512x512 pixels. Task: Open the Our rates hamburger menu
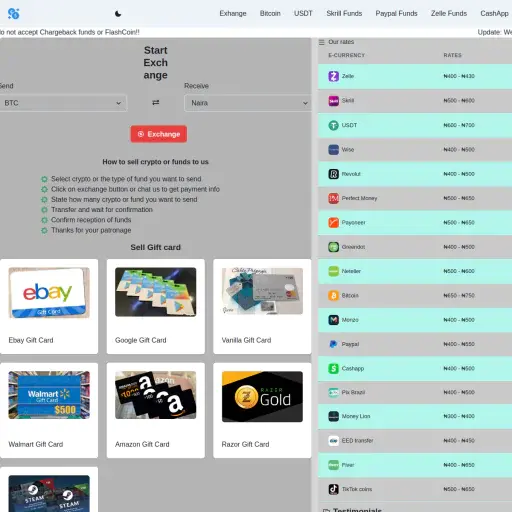pos(322,42)
